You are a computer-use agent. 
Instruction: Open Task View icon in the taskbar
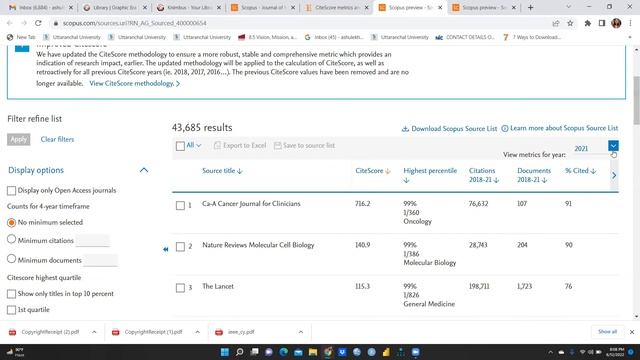point(254,352)
